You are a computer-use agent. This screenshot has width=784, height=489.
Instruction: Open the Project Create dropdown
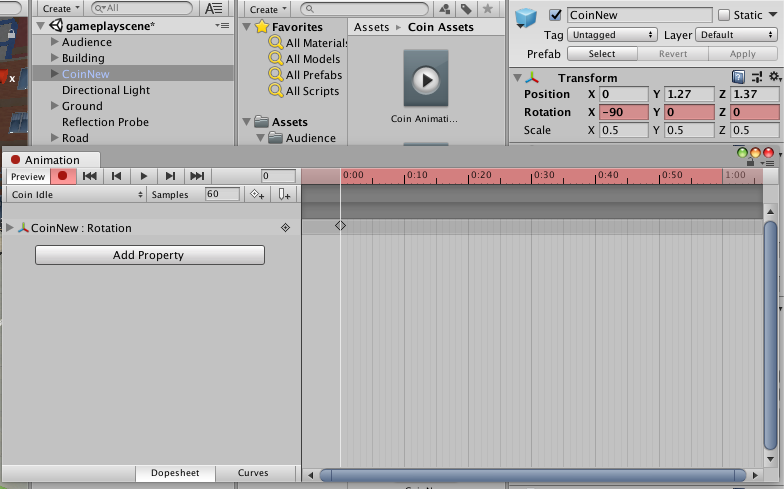(268, 9)
